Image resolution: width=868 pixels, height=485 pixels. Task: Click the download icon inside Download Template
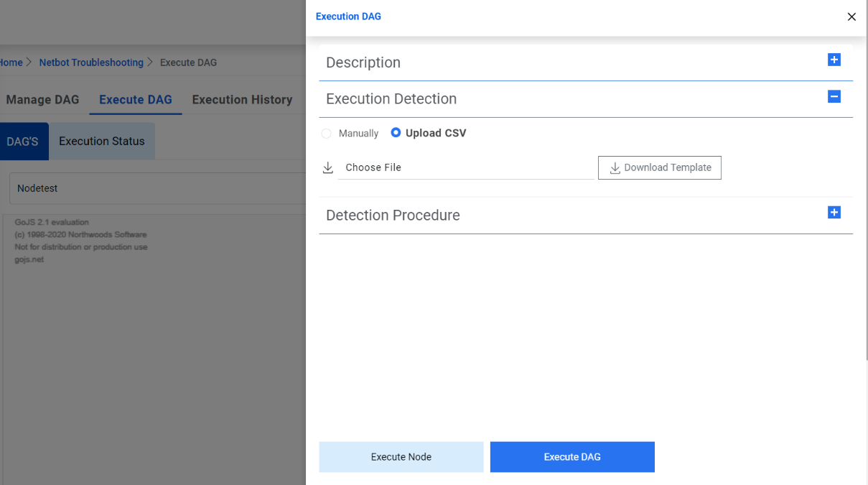point(615,167)
